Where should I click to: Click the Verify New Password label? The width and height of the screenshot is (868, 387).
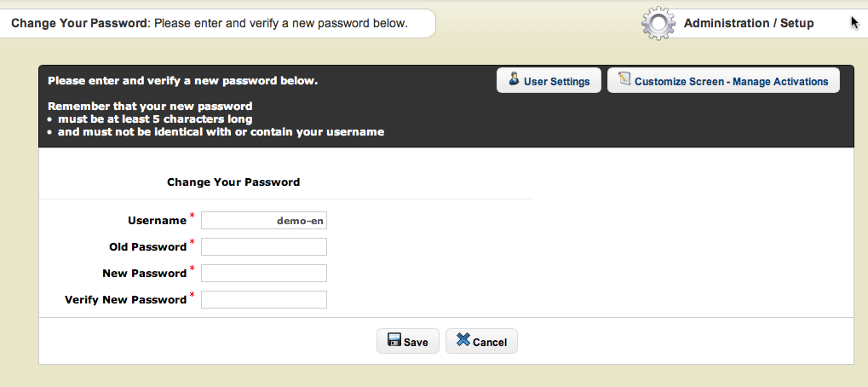(x=125, y=300)
